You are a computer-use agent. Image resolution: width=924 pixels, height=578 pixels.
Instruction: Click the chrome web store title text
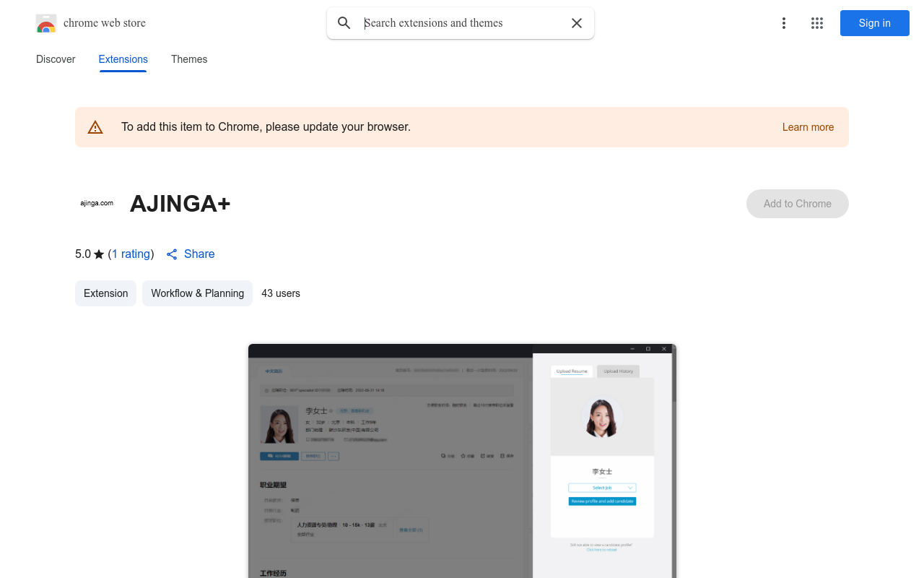[x=105, y=23]
